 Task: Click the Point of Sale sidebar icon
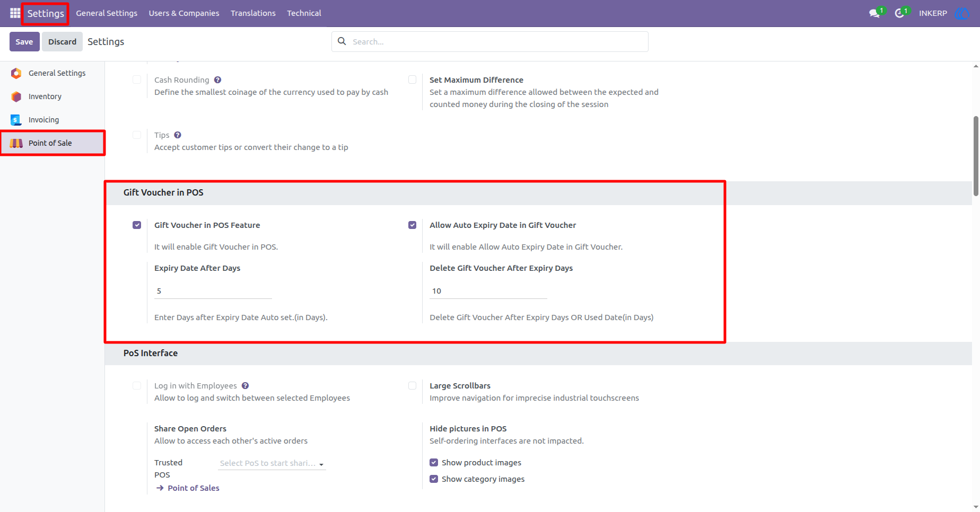16,143
